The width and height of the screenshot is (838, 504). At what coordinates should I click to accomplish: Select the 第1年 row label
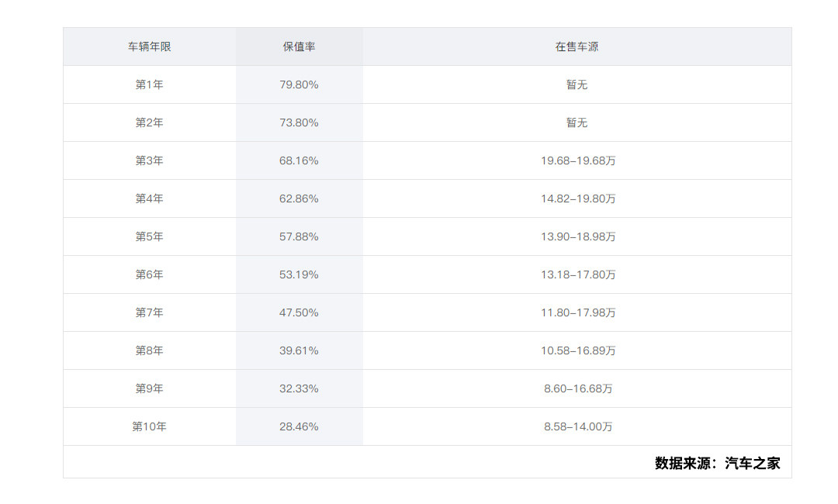click(x=149, y=85)
